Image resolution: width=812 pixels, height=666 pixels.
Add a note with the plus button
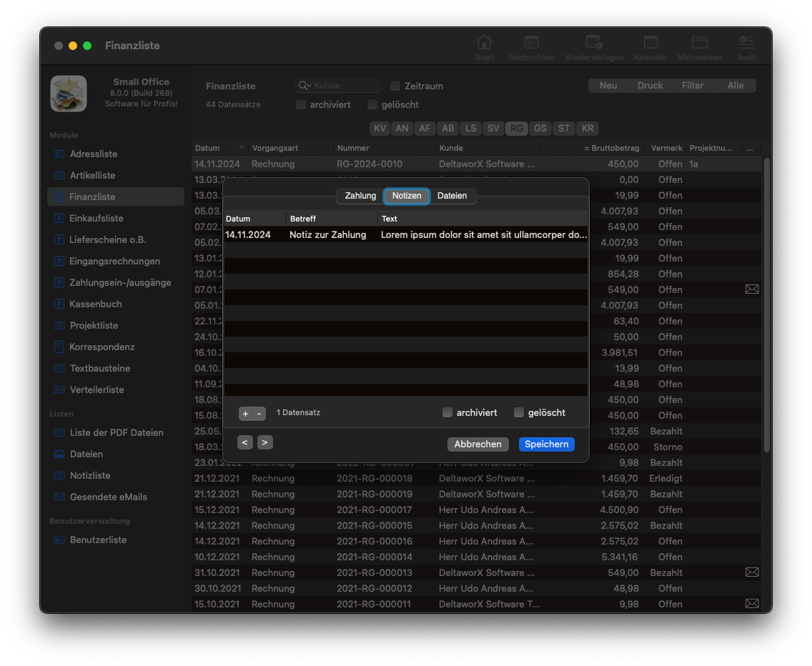coord(245,414)
